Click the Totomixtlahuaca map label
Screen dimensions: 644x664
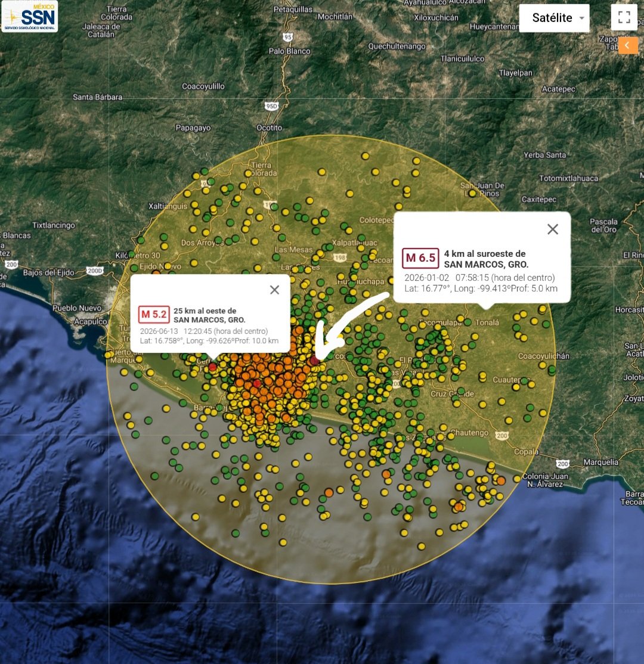pos(569,178)
